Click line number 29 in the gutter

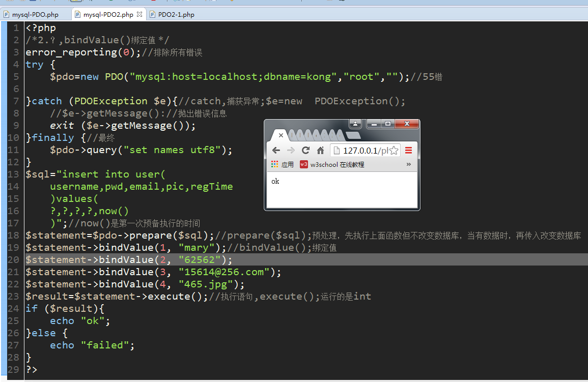[14, 370]
